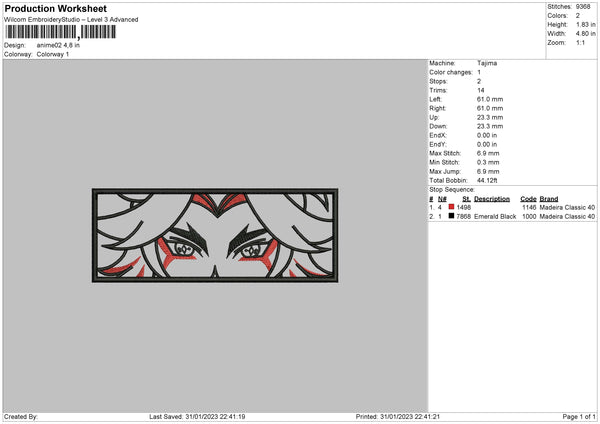Screen dimensions: 600x424
Task: Click the Code column header
Action: coord(528,199)
